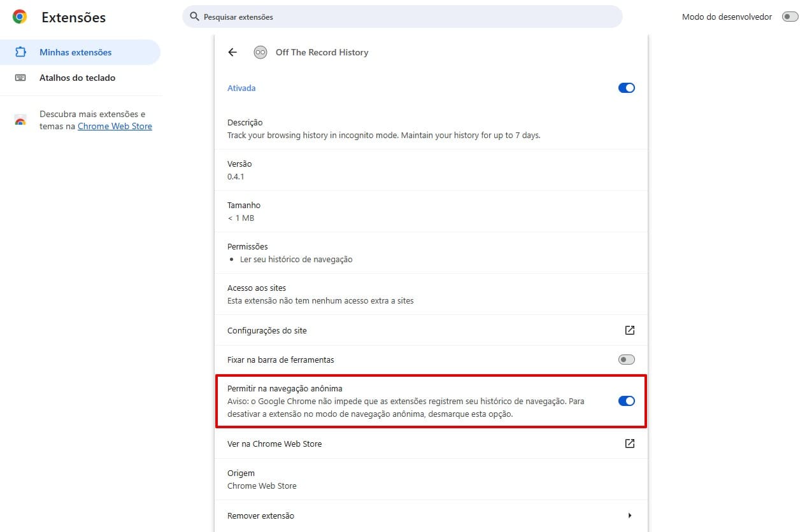Click the Chrome Web Store rainbow icon
Viewport: 805px width, 532px height.
coord(20,120)
